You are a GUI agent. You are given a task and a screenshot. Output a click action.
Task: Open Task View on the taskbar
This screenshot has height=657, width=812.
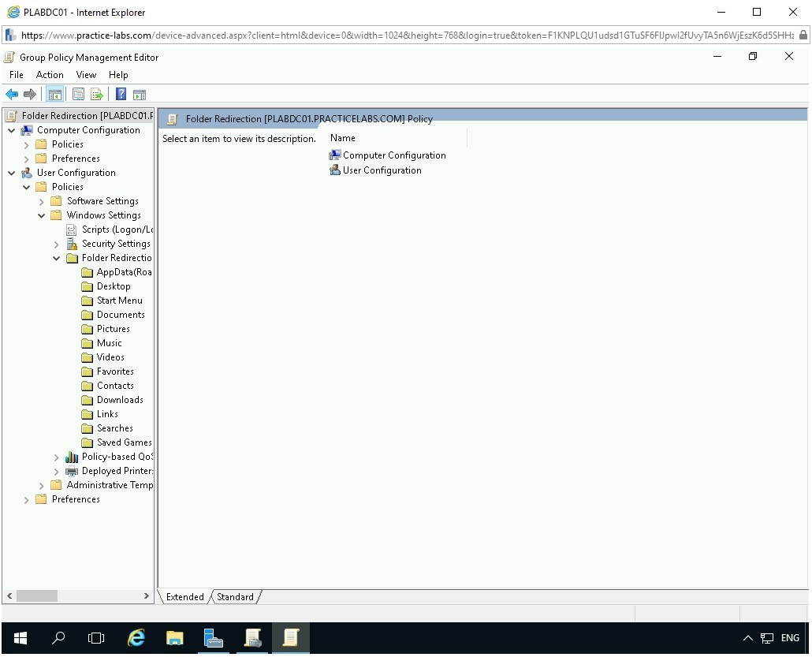[x=96, y=638]
